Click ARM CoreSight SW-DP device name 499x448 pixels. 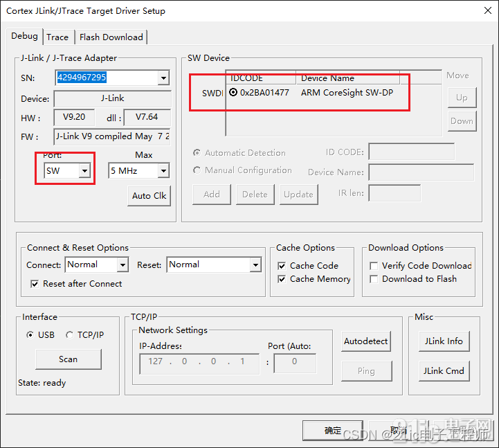point(347,92)
